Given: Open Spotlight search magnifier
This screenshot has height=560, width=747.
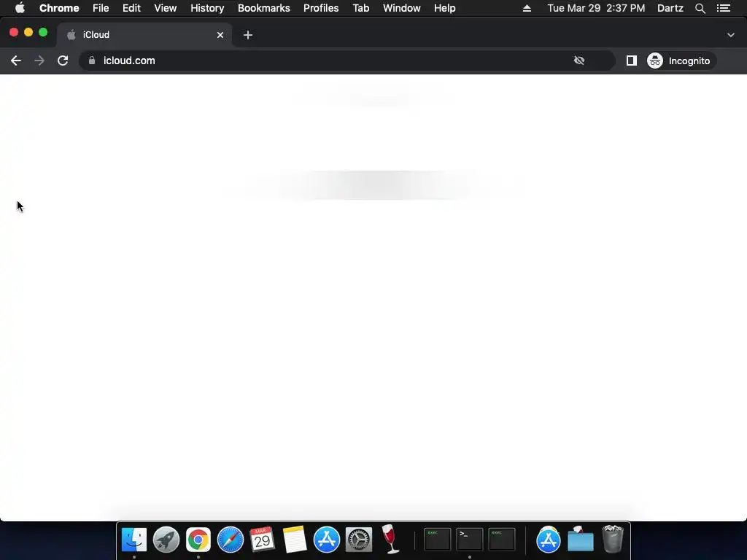Looking at the screenshot, I should (700, 8).
